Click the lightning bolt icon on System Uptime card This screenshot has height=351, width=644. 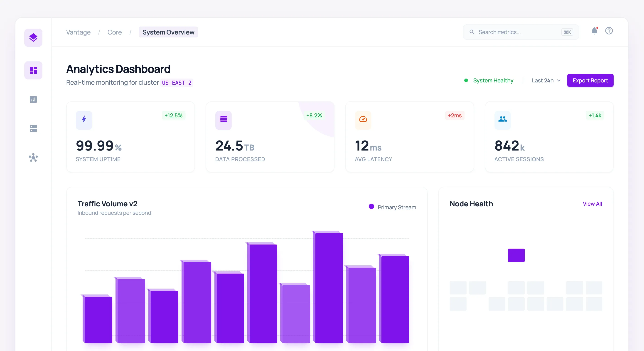click(x=84, y=120)
